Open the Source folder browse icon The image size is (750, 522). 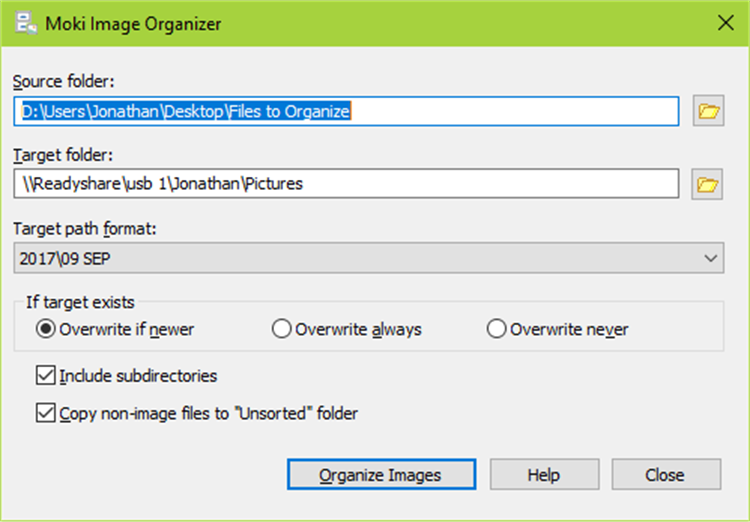click(x=708, y=111)
